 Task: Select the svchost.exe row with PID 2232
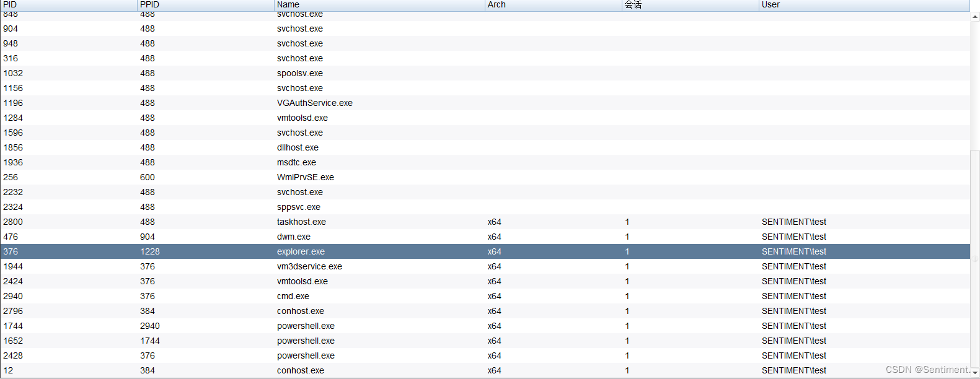coord(485,192)
